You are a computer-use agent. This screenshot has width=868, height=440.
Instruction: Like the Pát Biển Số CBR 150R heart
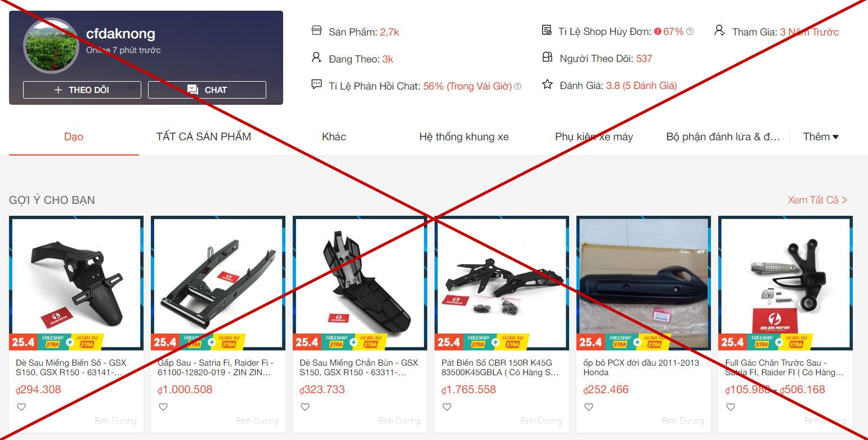pyautogui.click(x=447, y=407)
